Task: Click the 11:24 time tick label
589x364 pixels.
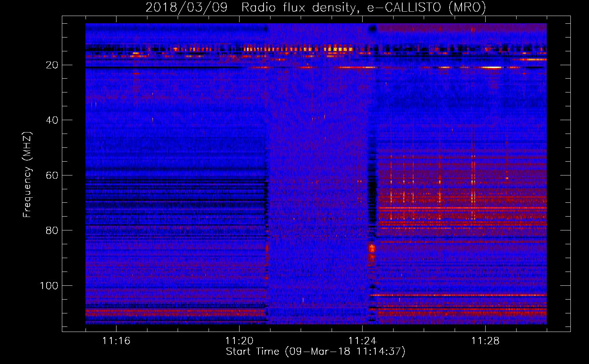Action: point(362,341)
